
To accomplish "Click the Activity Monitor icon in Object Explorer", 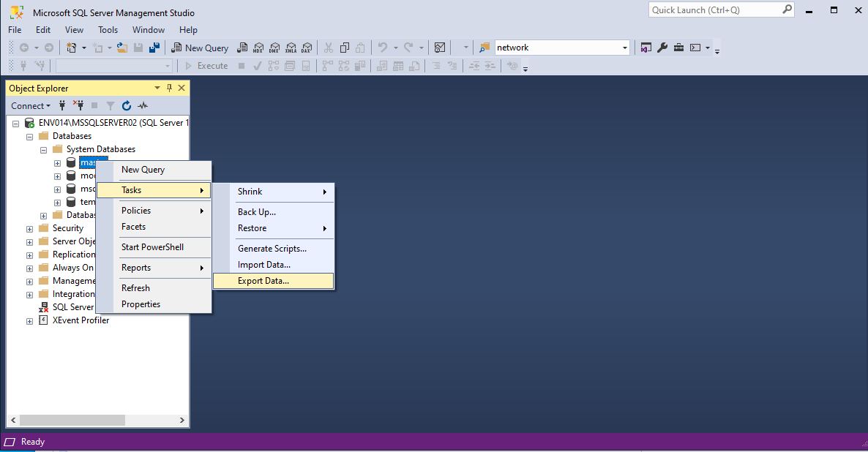I will 143,105.
